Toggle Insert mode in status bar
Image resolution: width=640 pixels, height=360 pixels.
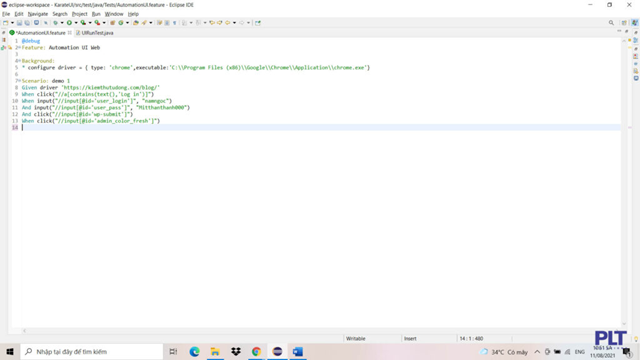click(x=410, y=338)
